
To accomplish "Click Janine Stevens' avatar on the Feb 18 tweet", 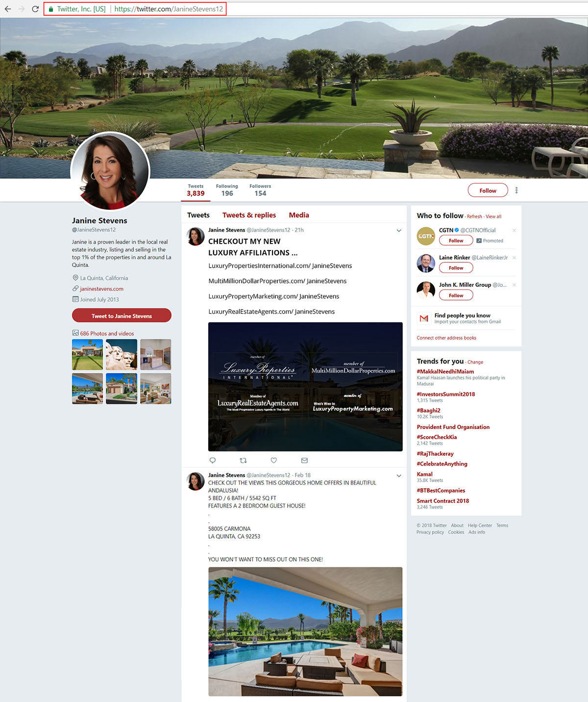I will (196, 481).
